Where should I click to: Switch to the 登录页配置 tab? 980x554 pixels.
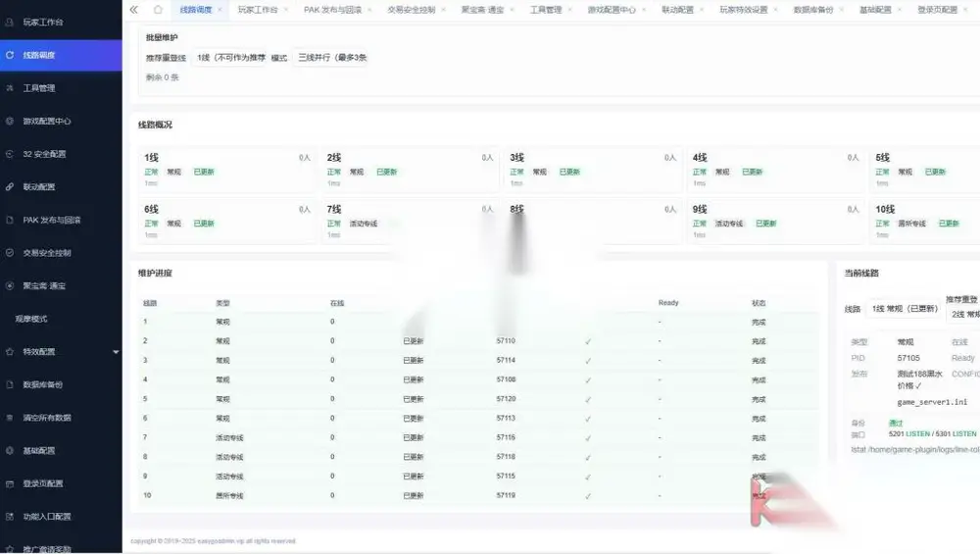coord(937,10)
